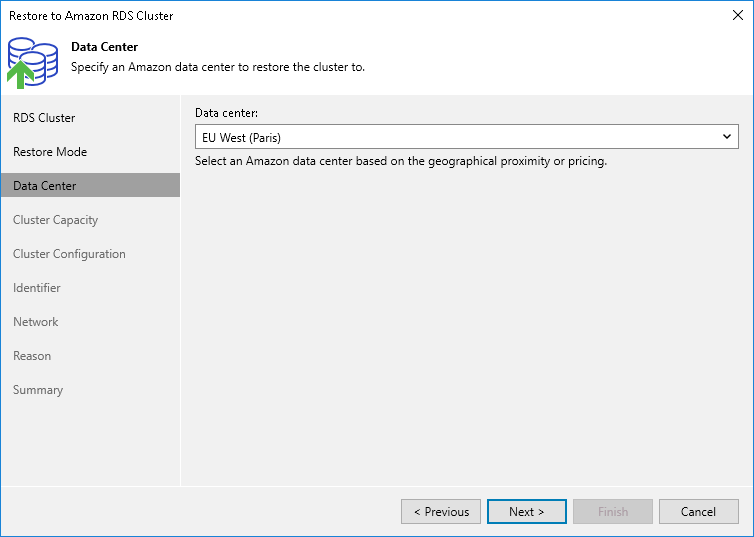The image size is (754, 537).
Task: Click the RDS cluster restore wizard icon
Action: click(32, 61)
